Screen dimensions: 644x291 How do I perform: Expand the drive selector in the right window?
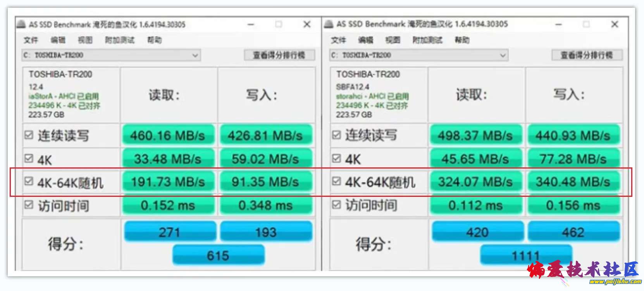[x=503, y=55]
